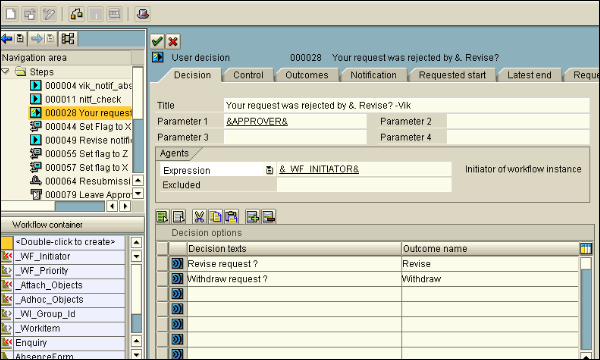
Task: Click the table column settings icon near Outcome name
Action: (586, 249)
